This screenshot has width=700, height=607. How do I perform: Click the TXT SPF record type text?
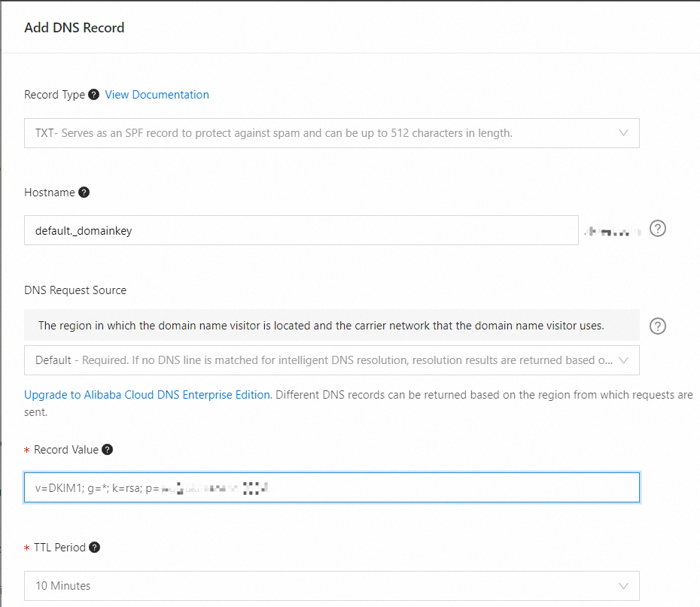pos(273,133)
